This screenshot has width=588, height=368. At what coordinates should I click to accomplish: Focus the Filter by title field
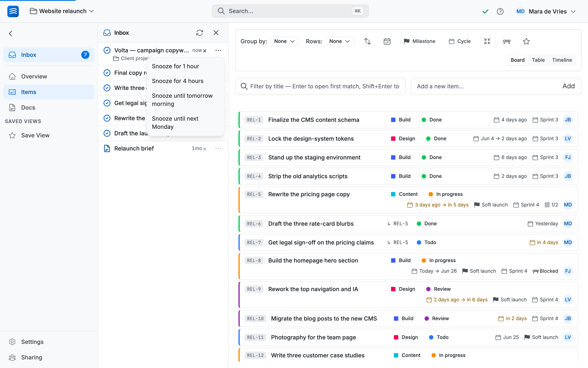click(320, 86)
